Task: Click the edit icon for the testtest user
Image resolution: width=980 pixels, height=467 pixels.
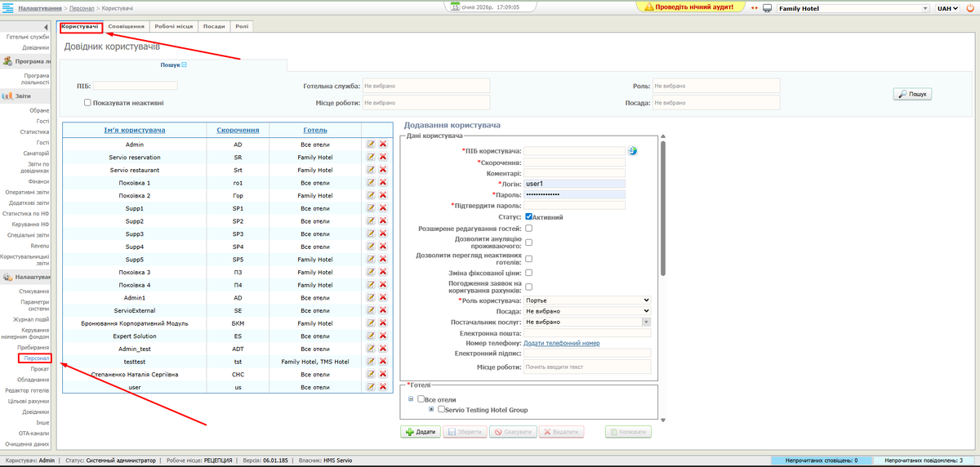Action: pos(371,361)
